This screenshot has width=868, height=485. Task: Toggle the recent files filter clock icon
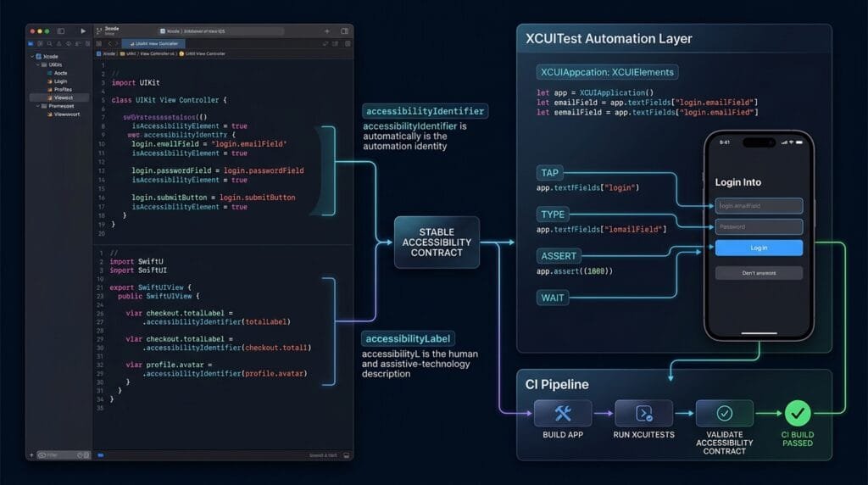(x=80, y=455)
